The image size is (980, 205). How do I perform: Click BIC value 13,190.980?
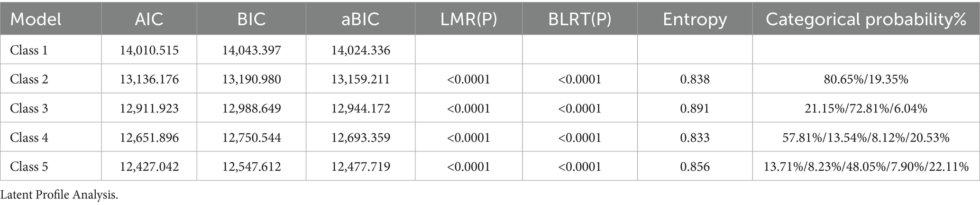tap(251, 79)
